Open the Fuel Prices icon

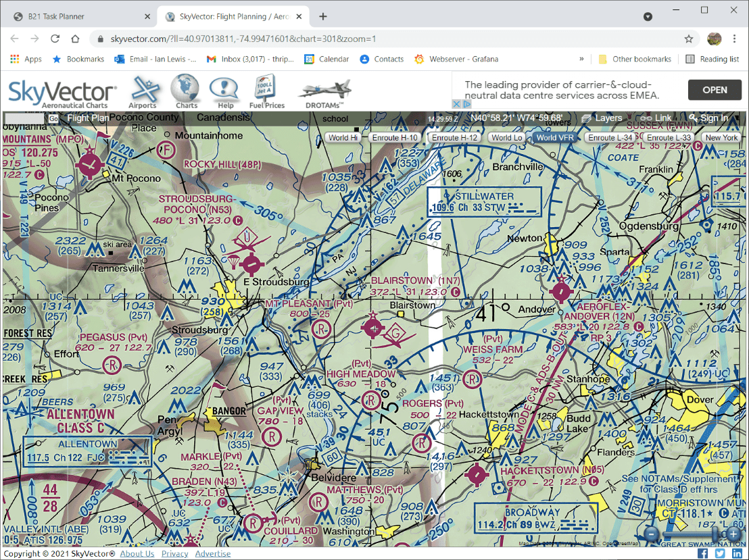pos(266,92)
